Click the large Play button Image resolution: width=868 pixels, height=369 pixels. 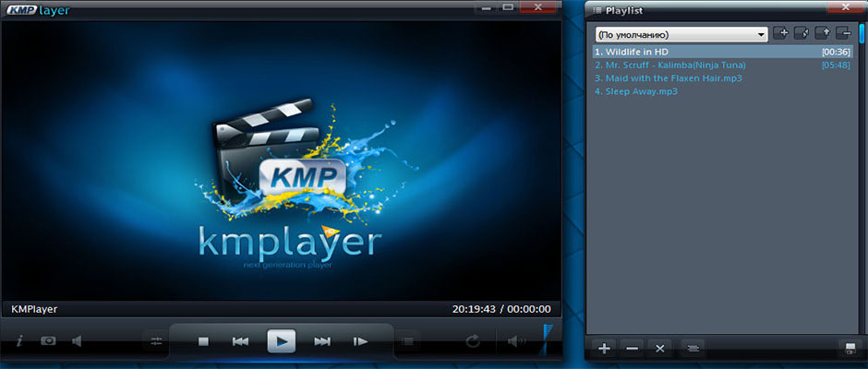[282, 341]
